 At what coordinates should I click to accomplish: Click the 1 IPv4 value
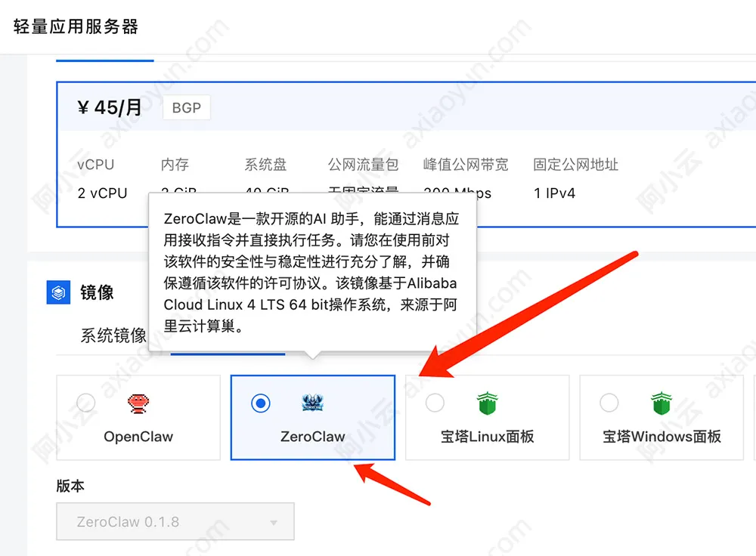(x=554, y=193)
